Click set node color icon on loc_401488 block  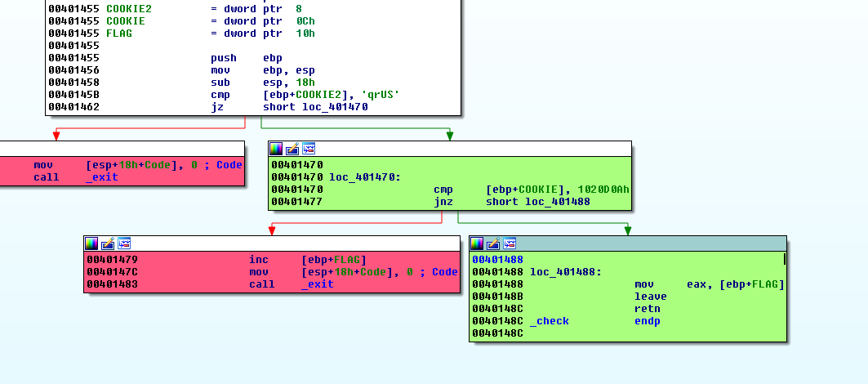coord(478,243)
